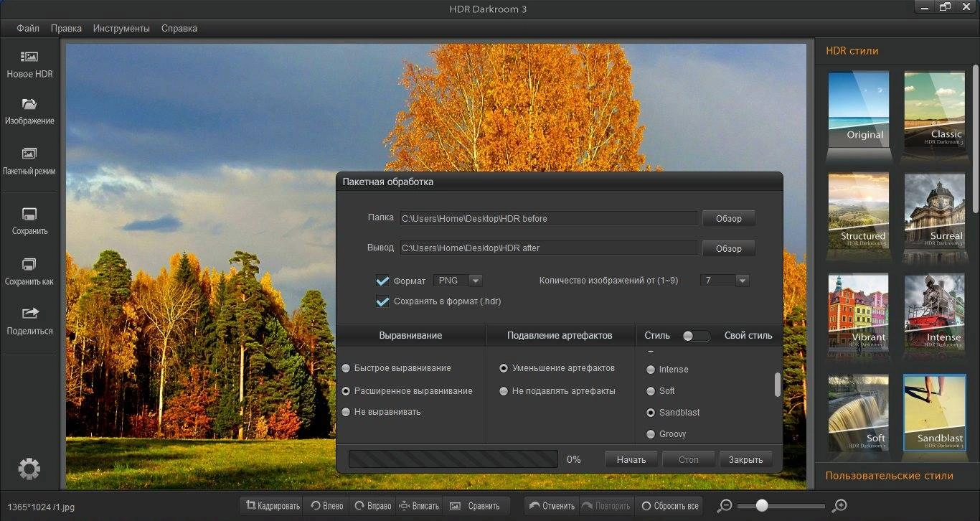Click the Вывод path input field
This screenshot has height=521, width=980.
click(x=548, y=248)
